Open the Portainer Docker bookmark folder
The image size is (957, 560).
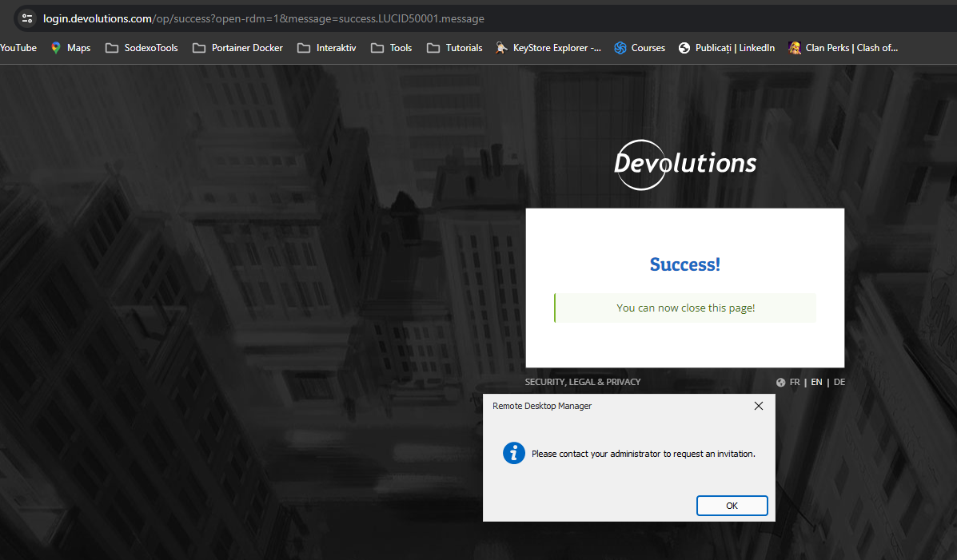pyautogui.click(x=237, y=48)
